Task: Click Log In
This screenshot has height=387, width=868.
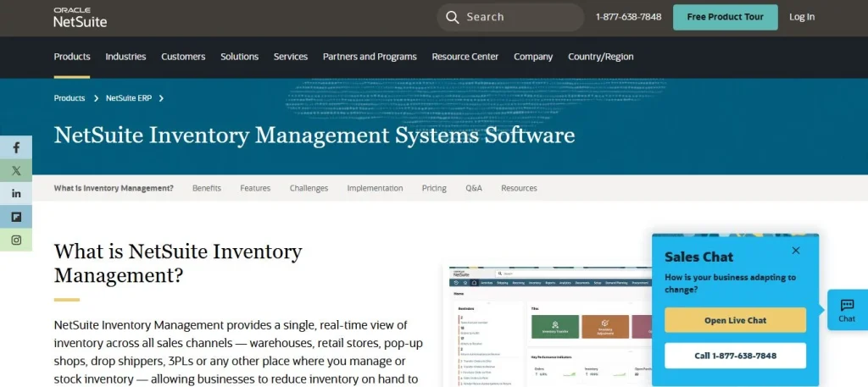Action: pyautogui.click(x=802, y=17)
